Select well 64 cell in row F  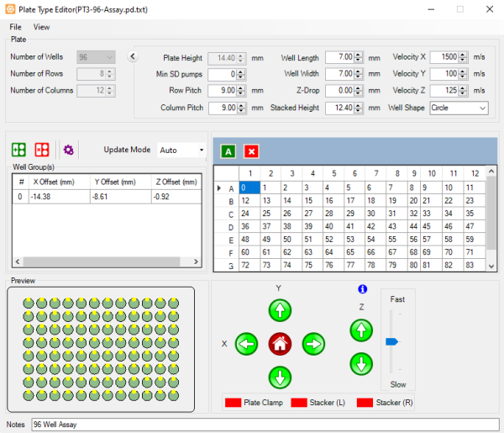pyautogui.click(x=333, y=252)
